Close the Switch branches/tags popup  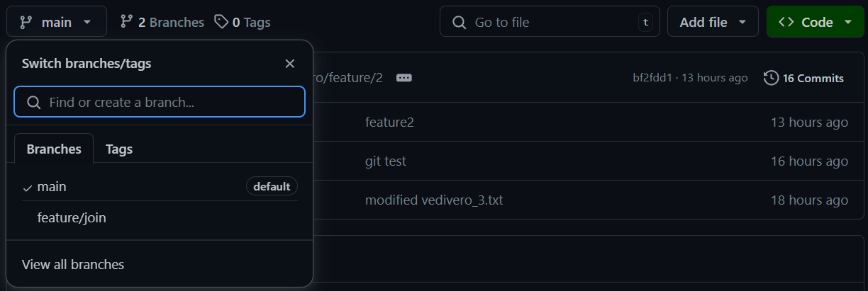point(289,64)
